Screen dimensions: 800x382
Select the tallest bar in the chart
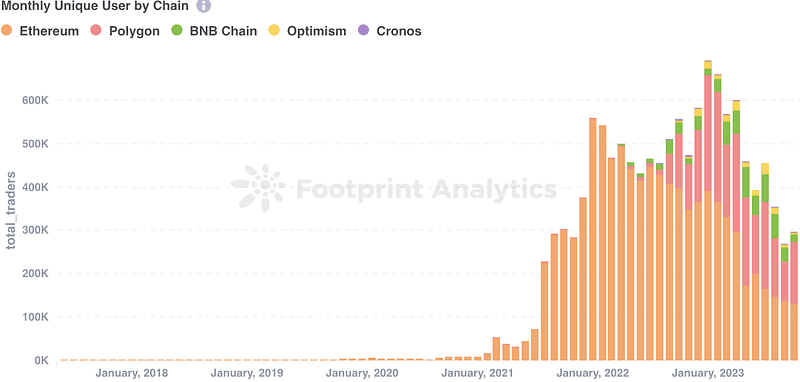click(708, 210)
